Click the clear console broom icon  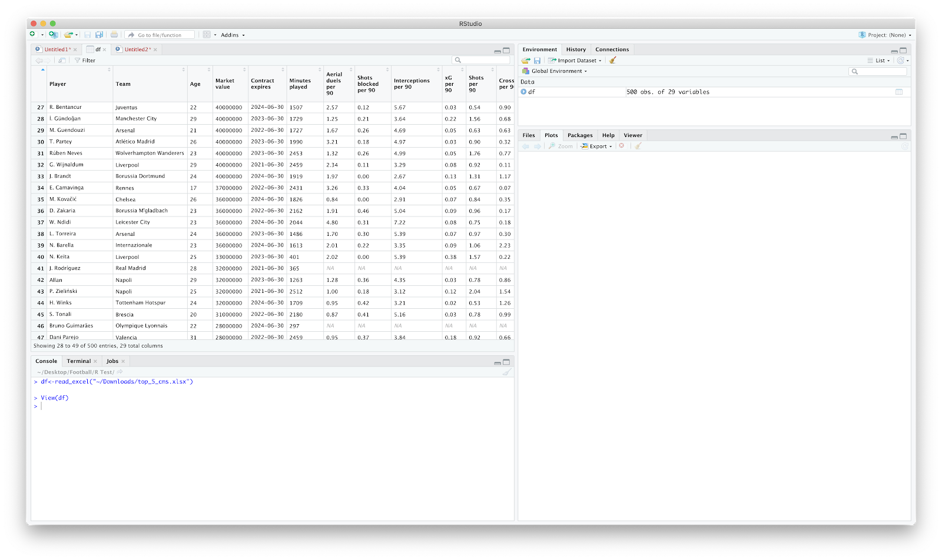pyautogui.click(x=506, y=372)
